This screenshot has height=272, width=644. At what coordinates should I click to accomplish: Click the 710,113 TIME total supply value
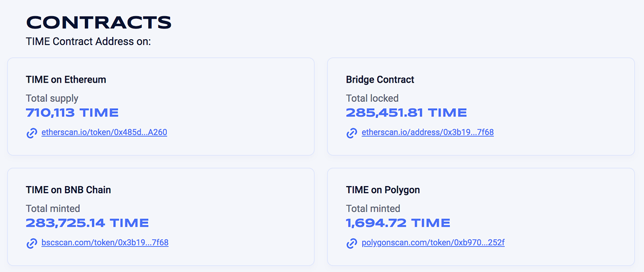coord(72,113)
